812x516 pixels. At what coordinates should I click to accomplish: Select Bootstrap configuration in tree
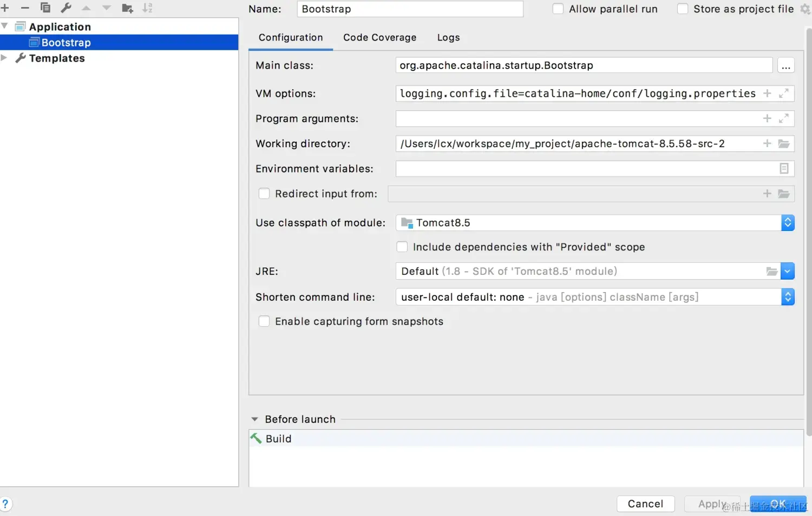coord(119,42)
